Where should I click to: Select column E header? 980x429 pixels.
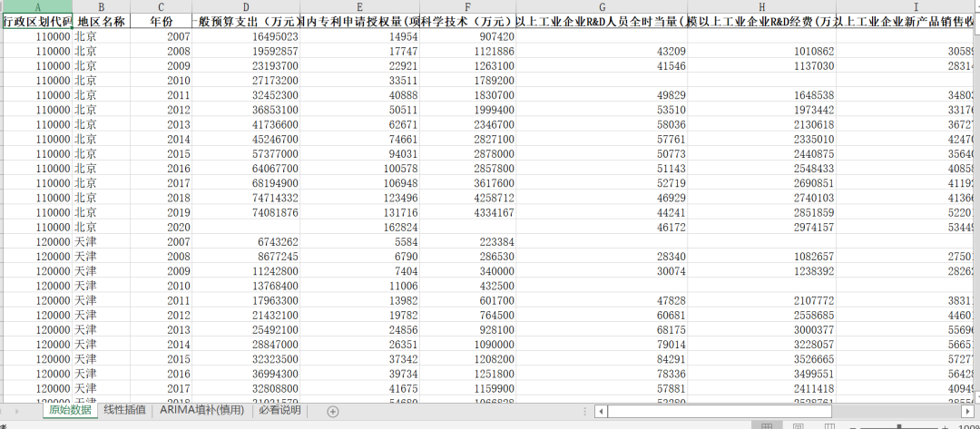tap(360, 7)
